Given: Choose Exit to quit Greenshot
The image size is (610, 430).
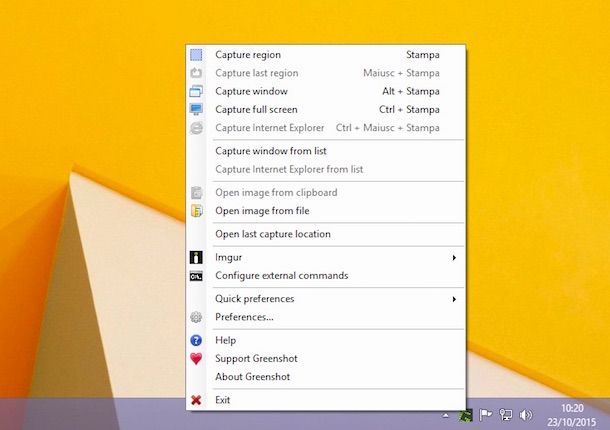Looking at the screenshot, I should (x=326, y=400).
